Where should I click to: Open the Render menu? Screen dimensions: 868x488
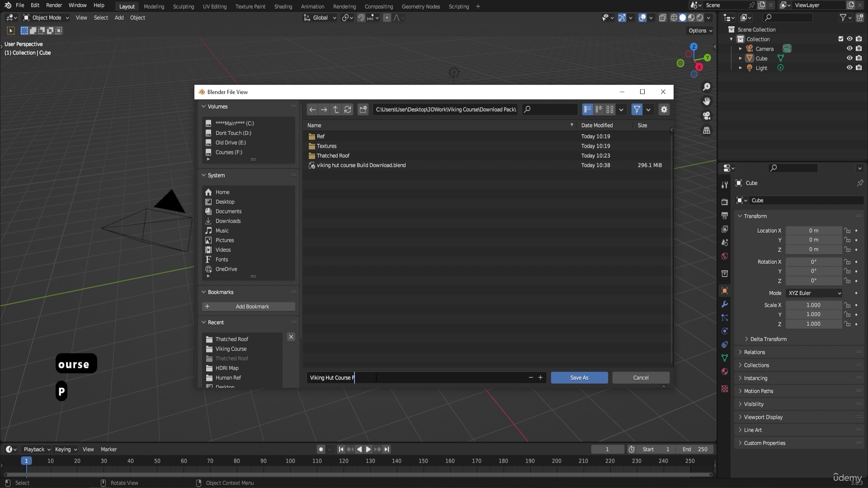click(x=54, y=5)
